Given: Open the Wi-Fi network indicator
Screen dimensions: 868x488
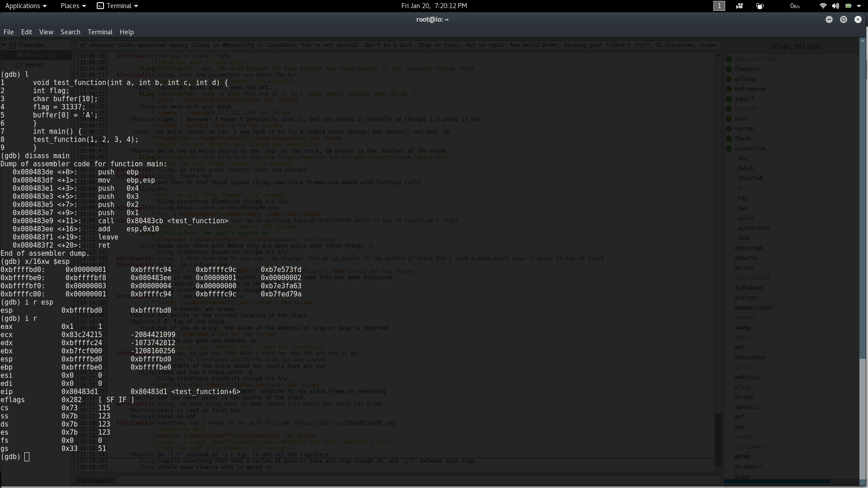Looking at the screenshot, I should tap(823, 6).
